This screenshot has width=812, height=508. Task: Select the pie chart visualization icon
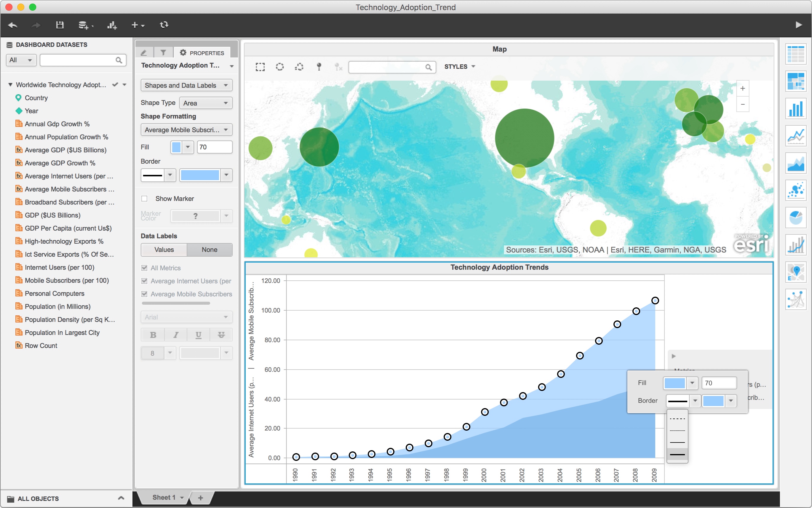click(x=795, y=217)
